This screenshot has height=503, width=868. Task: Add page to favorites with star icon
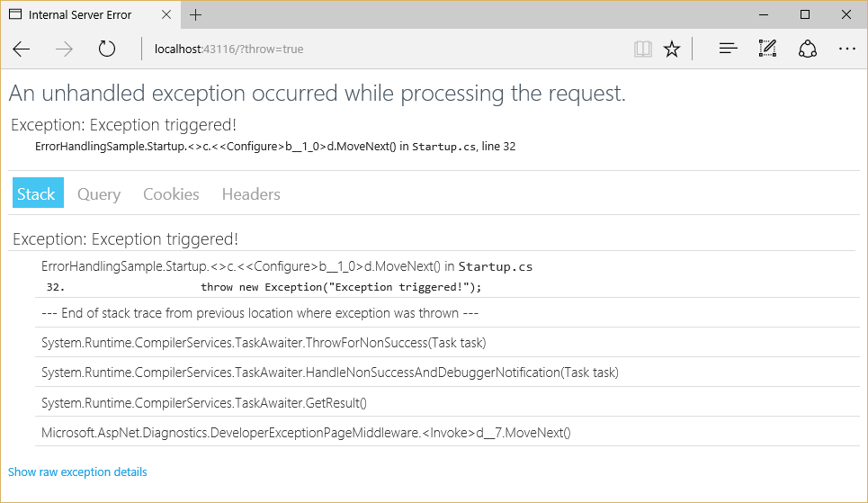[672, 49]
